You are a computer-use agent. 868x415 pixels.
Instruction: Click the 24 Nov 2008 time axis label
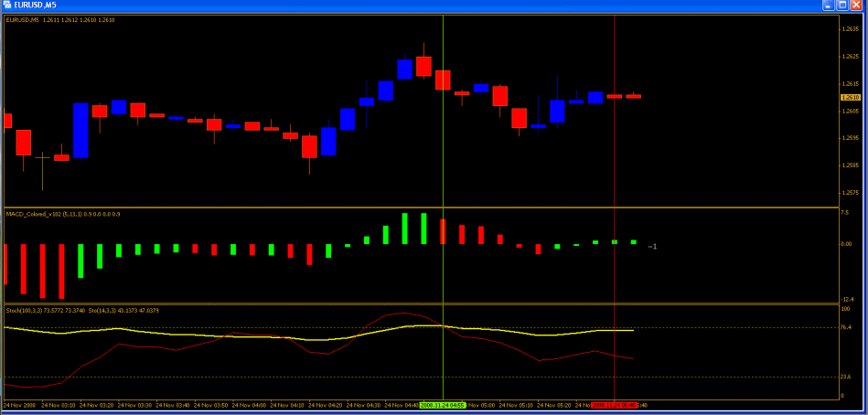point(19,405)
